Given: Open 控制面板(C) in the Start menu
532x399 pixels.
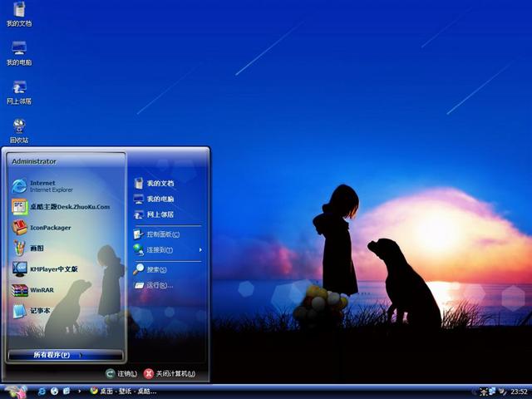Looking at the screenshot, I should (x=163, y=234).
